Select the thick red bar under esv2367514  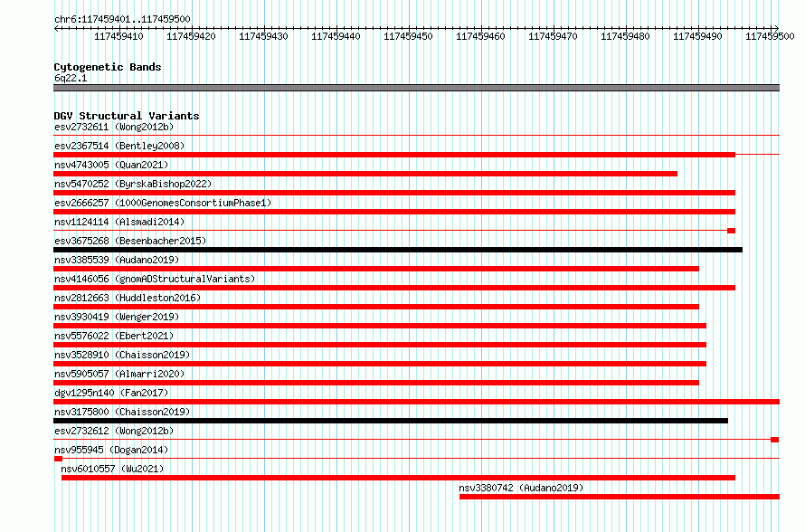pyautogui.click(x=394, y=155)
